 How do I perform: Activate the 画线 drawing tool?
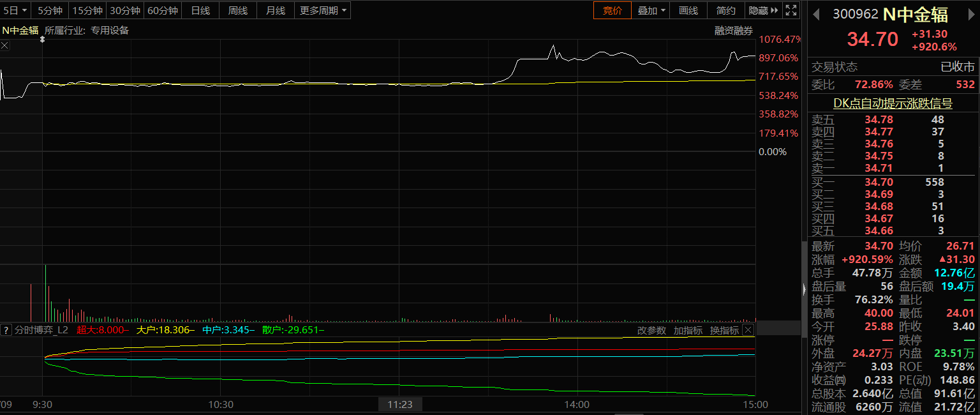point(688,10)
